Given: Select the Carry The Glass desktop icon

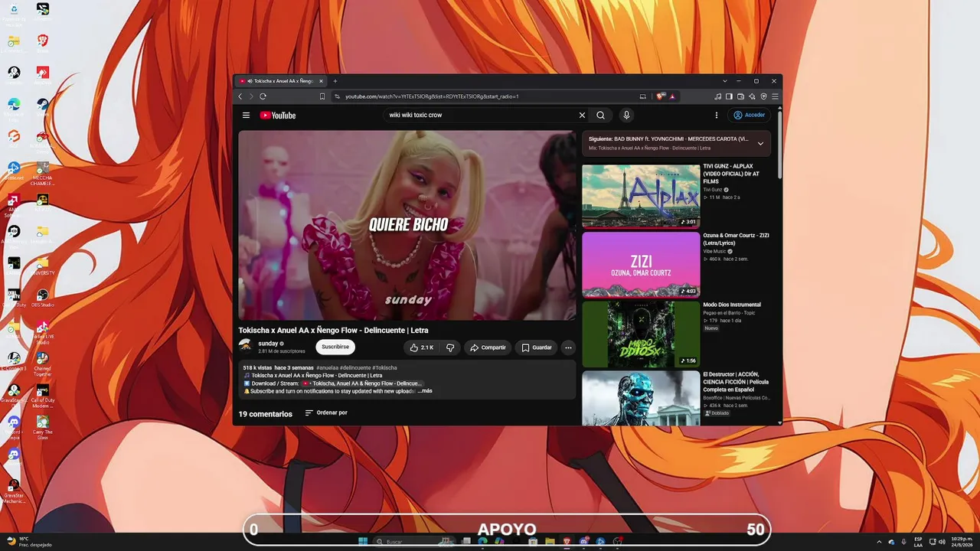Looking at the screenshot, I should coord(43,425).
